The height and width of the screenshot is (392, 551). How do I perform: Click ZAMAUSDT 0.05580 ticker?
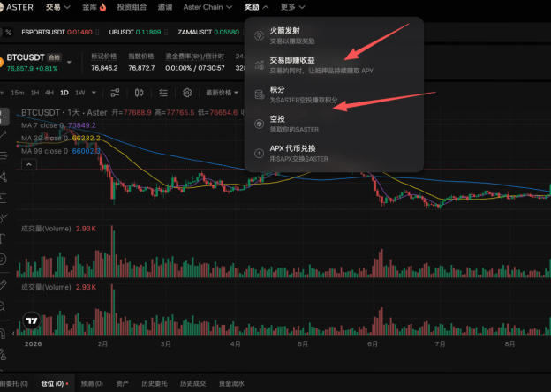pos(208,33)
